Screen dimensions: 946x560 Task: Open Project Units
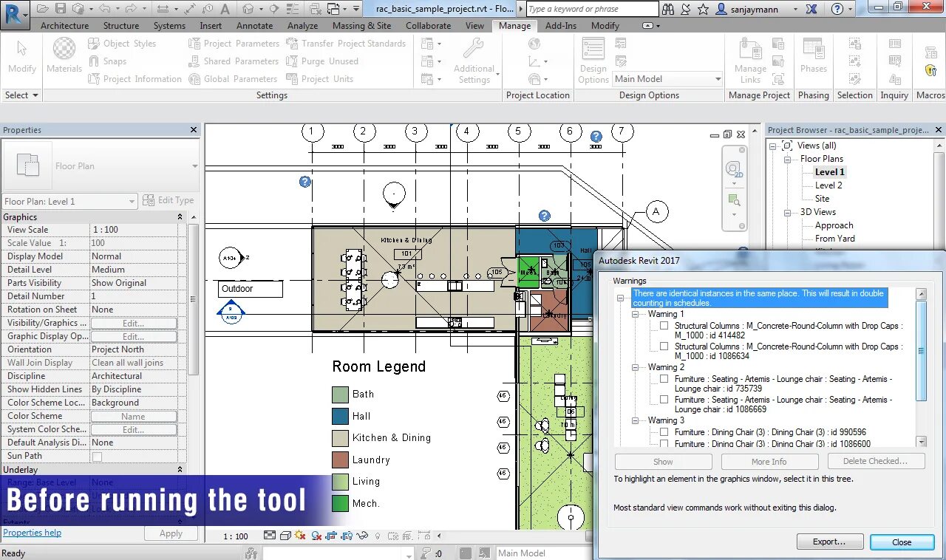click(x=319, y=79)
